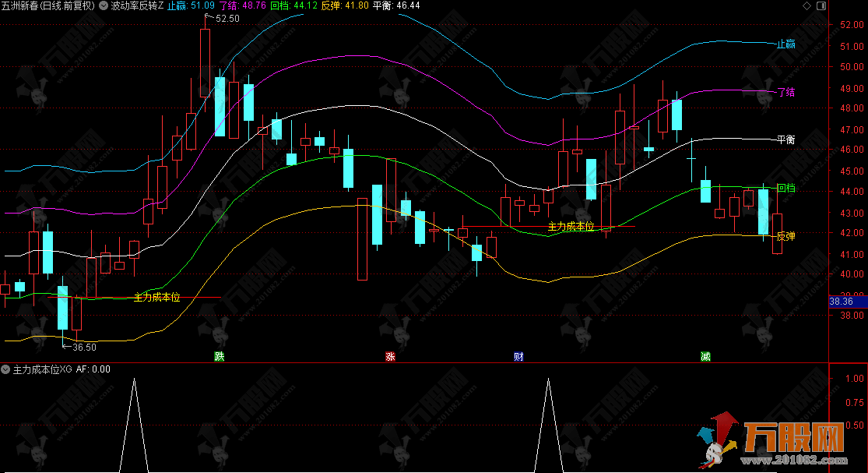Open the 五洲新春 stock title label

[48, 5]
